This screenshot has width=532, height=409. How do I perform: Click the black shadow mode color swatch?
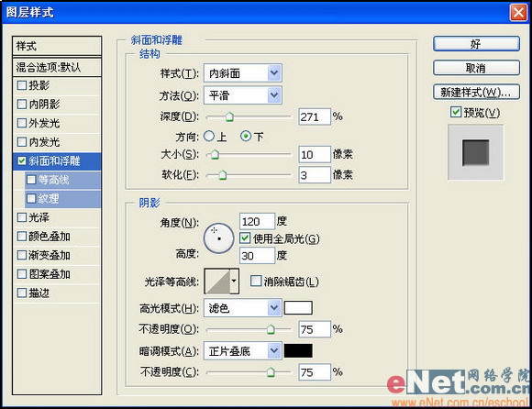coord(298,350)
